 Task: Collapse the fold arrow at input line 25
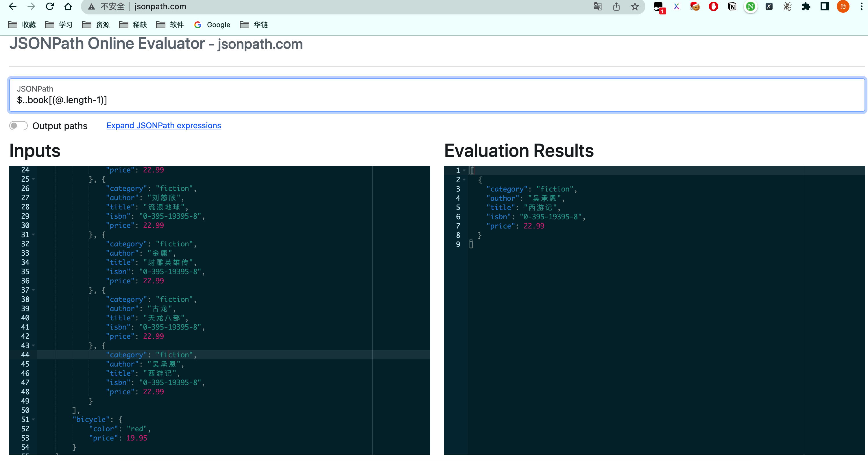click(33, 179)
